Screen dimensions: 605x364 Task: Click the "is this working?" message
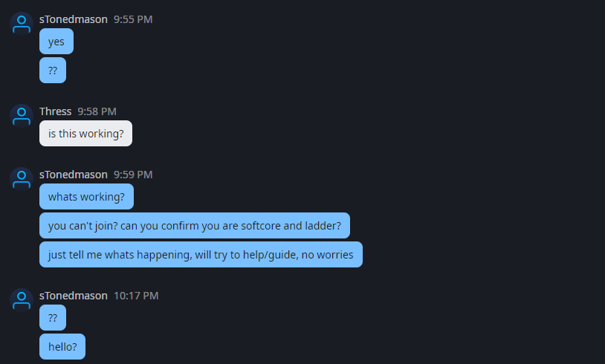pos(85,134)
